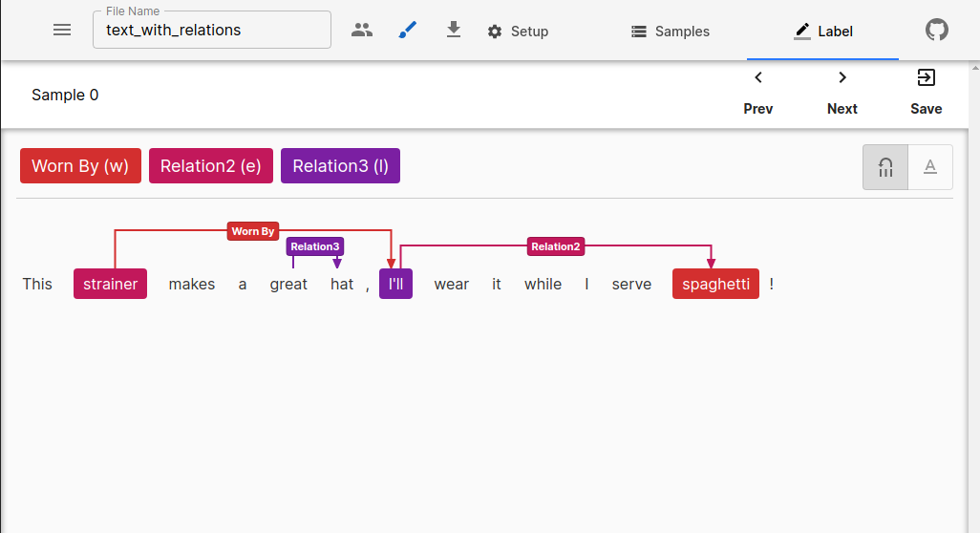Click the Relation2 tag on the arrow

(555, 246)
